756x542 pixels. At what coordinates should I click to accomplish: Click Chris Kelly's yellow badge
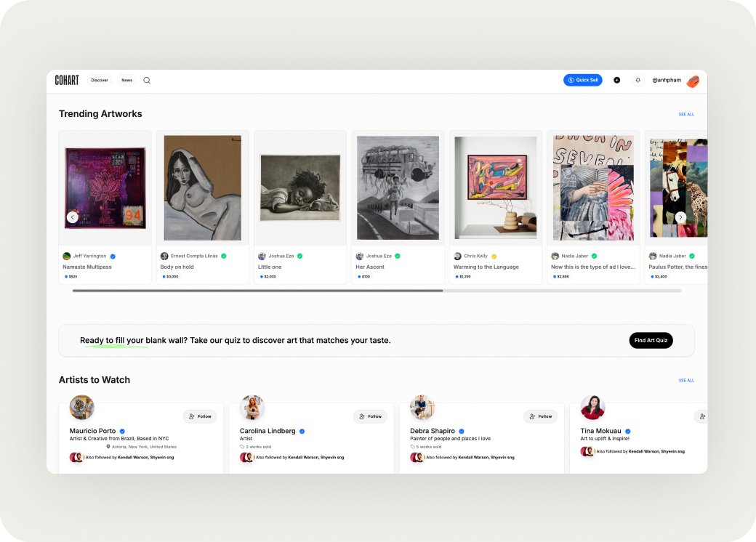click(x=494, y=256)
